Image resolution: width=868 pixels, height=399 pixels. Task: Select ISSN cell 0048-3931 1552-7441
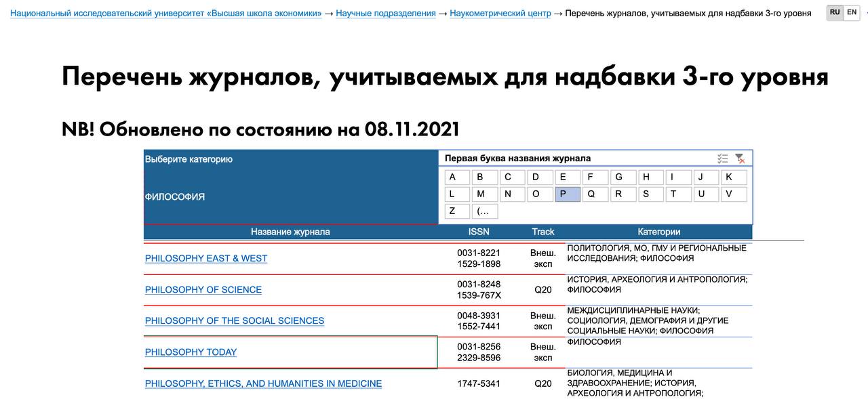pos(479,320)
